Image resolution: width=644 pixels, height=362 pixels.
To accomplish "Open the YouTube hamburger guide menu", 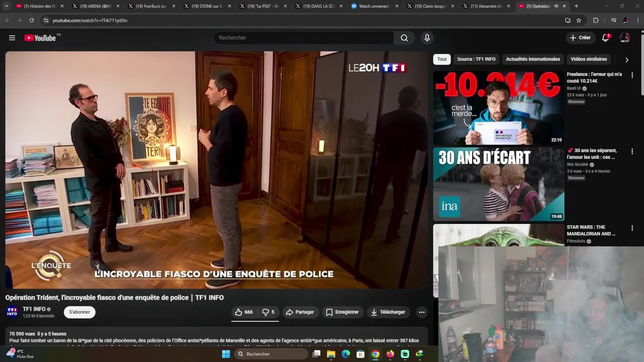I will (12, 38).
